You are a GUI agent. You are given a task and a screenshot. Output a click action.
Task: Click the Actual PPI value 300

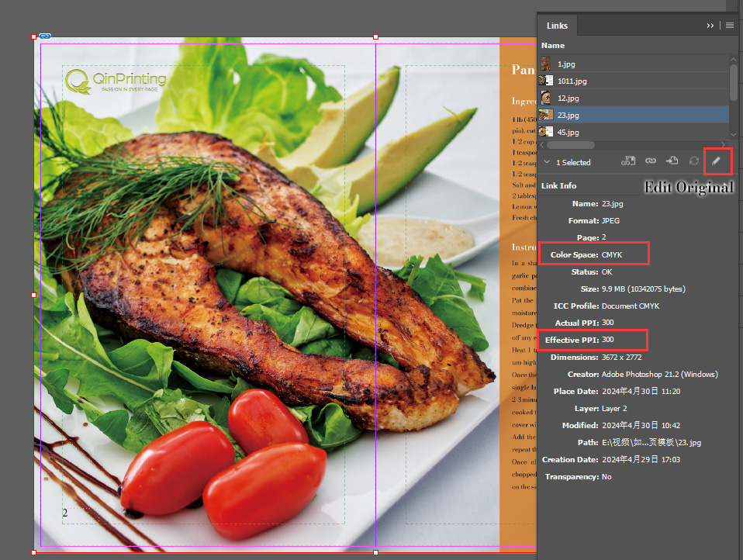[x=607, y=323]
